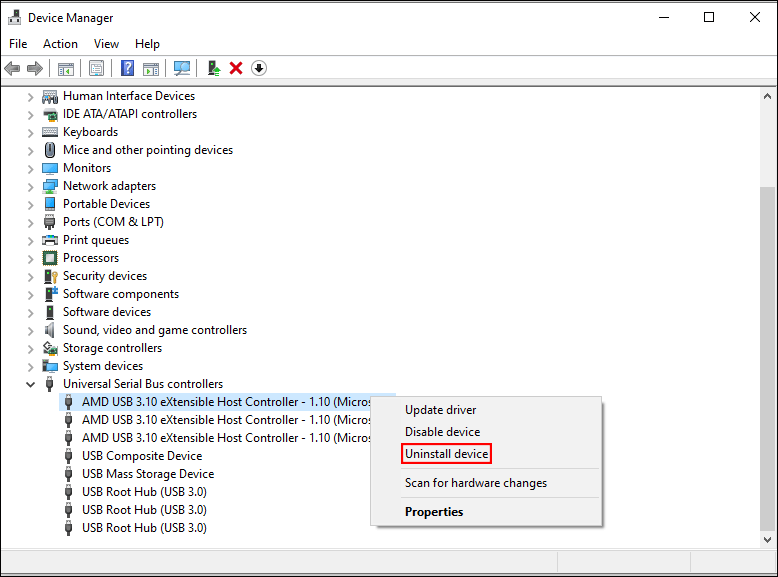Select Universal Serial Bus controllers label

click(143, 384)
